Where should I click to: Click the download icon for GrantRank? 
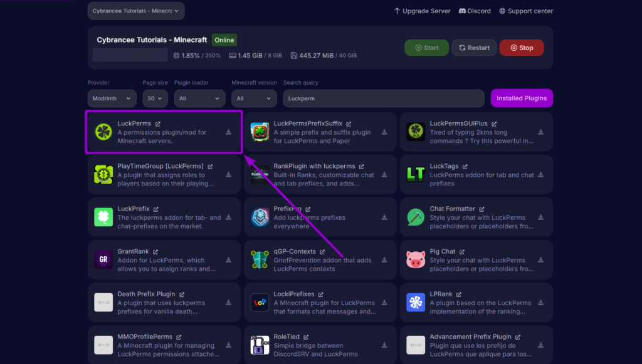coord(228,260)
